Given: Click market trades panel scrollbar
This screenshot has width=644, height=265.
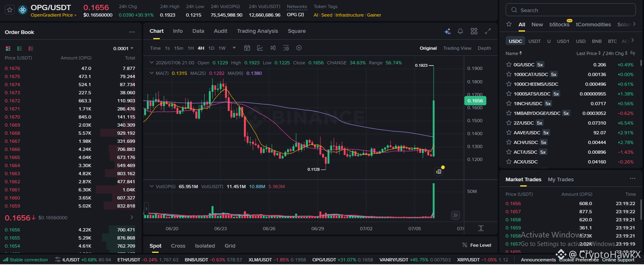Looking at the screenshot, I should click(x=641, y=210).
